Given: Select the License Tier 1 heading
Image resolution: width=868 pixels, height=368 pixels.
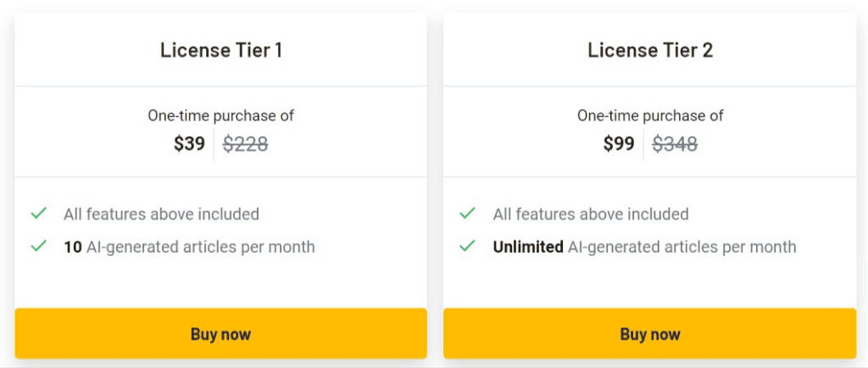Looking at the screenshot, I should pos(220,50).
